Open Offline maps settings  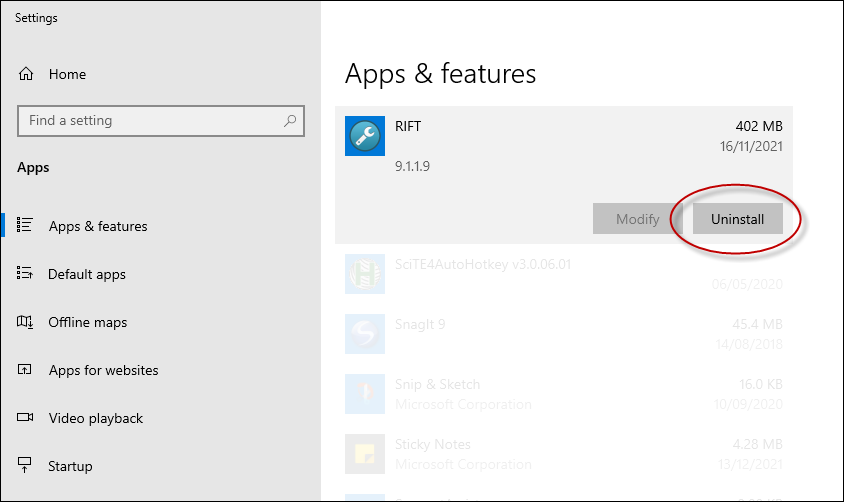[88, 322]
